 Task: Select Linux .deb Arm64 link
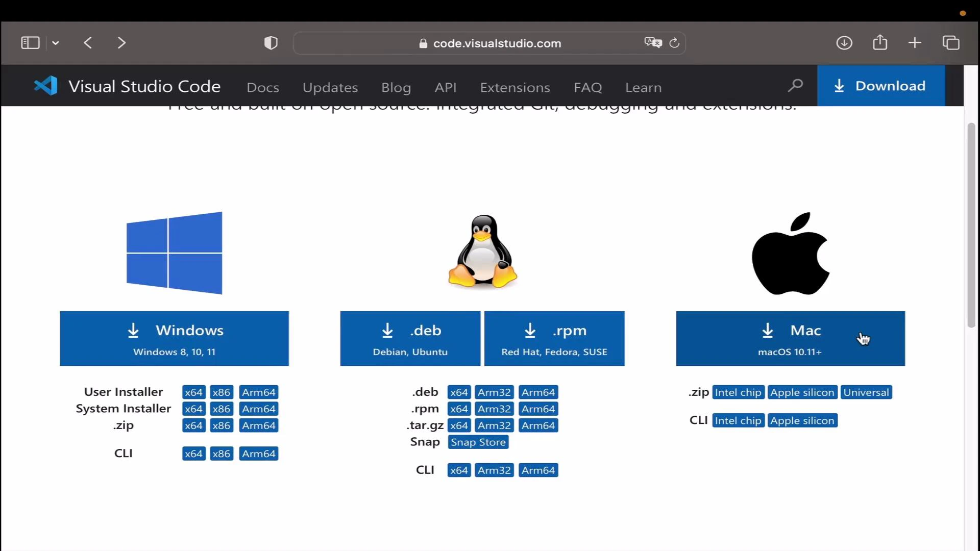538,392
